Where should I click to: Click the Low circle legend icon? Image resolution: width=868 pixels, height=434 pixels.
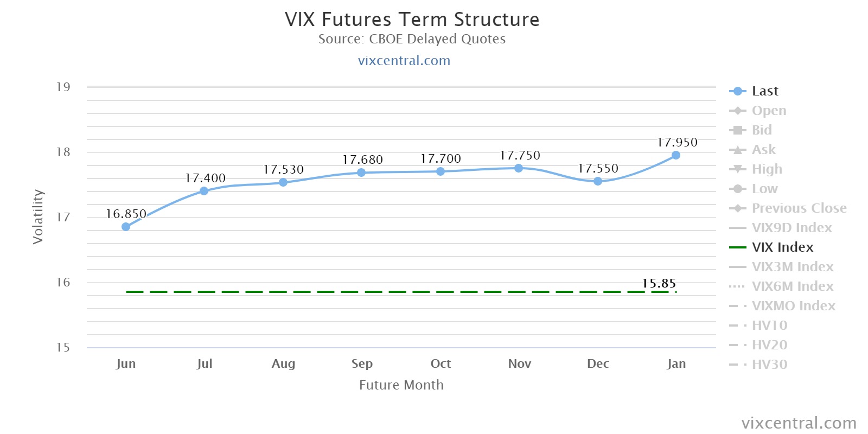pos(738,189)
